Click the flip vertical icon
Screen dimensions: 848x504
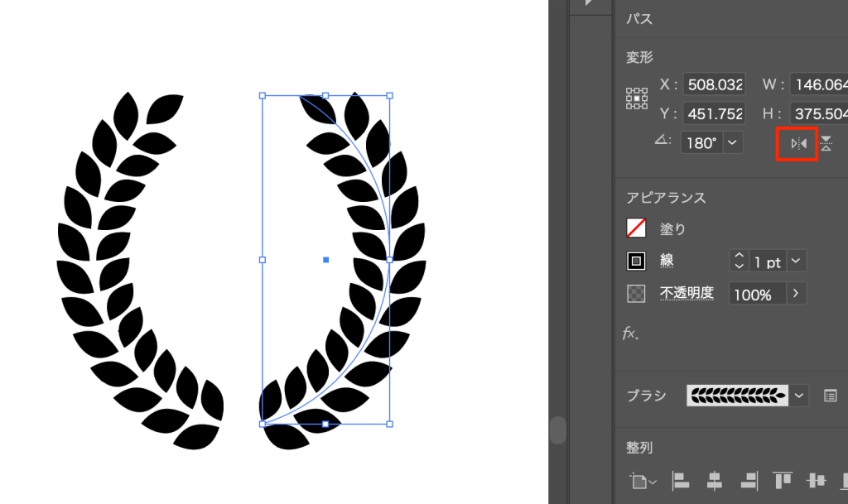[x=826, y=143]
